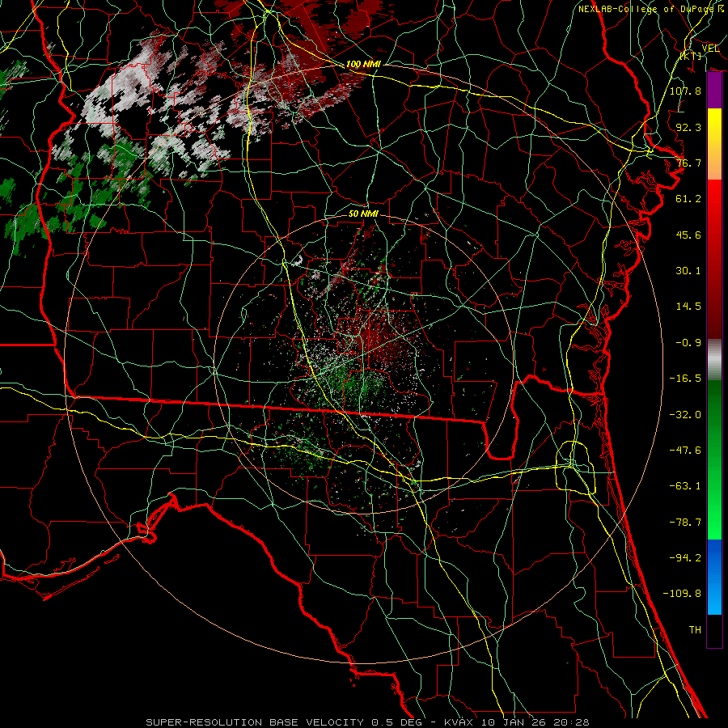Click the [KT] units label

[x=691, y=56]
